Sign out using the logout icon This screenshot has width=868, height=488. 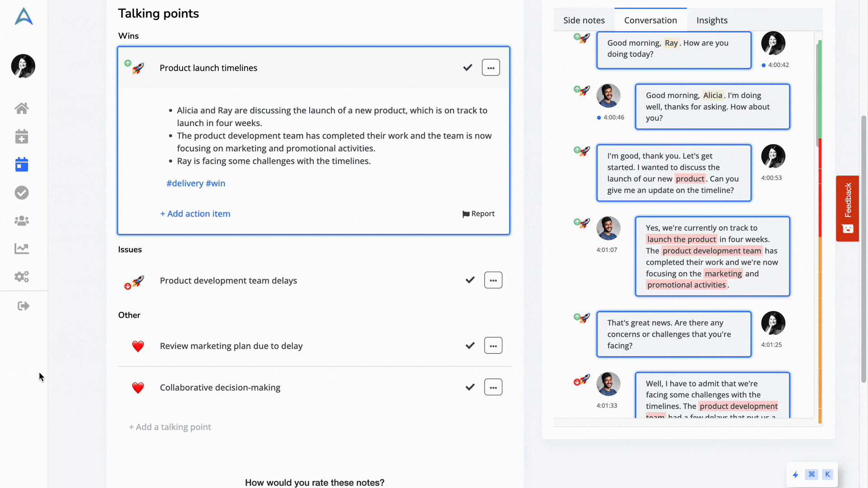tap(23, 306)
